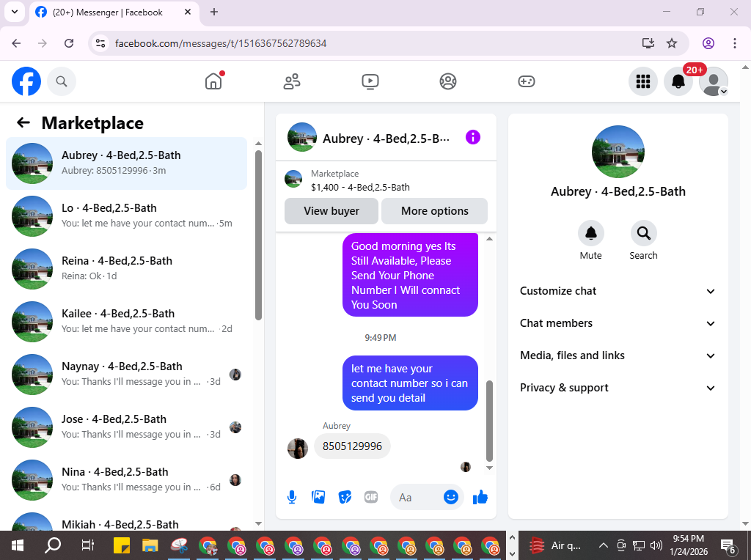
Task: Open the Nina 4-Bed,2.5-Bath conversation
Action: pos(126,479)
